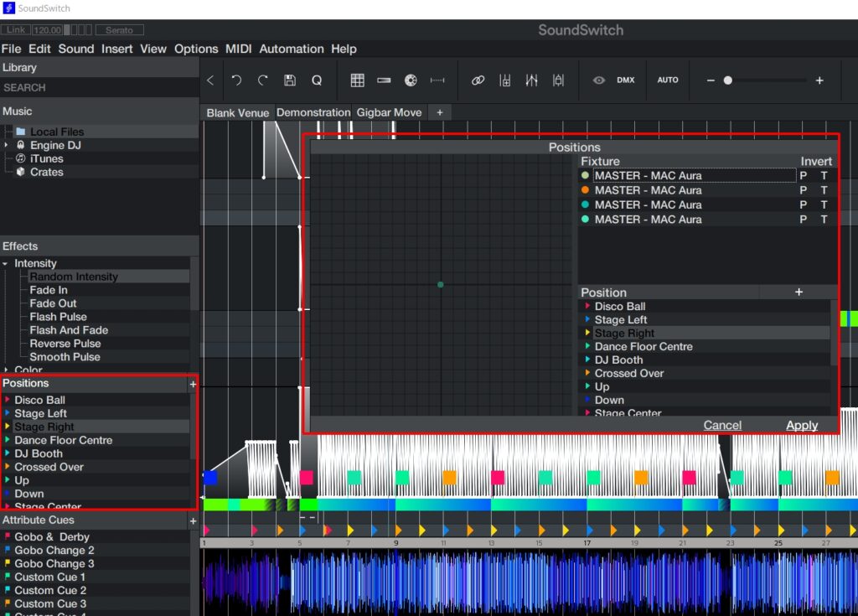This screenshot has width=858, height=616.
Task: Add a new venue tab with plus
Action: tap(439, 112)
